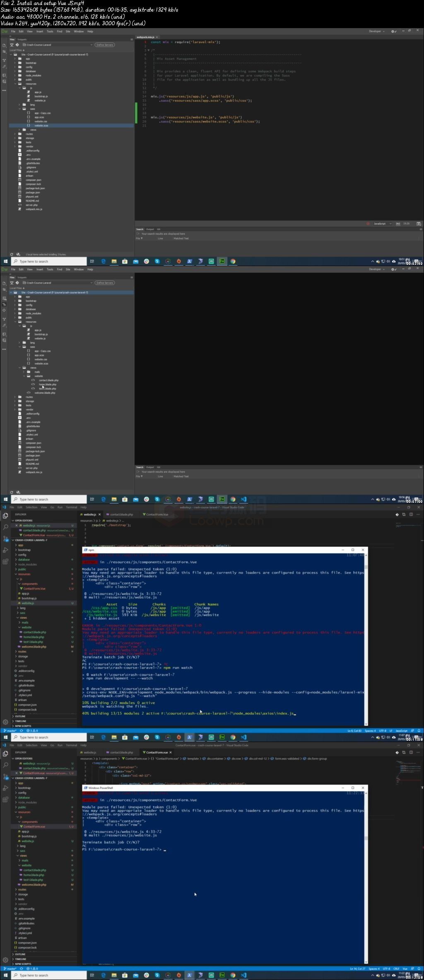Image resolution: width=424 pixels, height=980 pixels.
Task: Select home.blade.php in the Dreamweaver window with the empty editor
Action: (48, 384)
